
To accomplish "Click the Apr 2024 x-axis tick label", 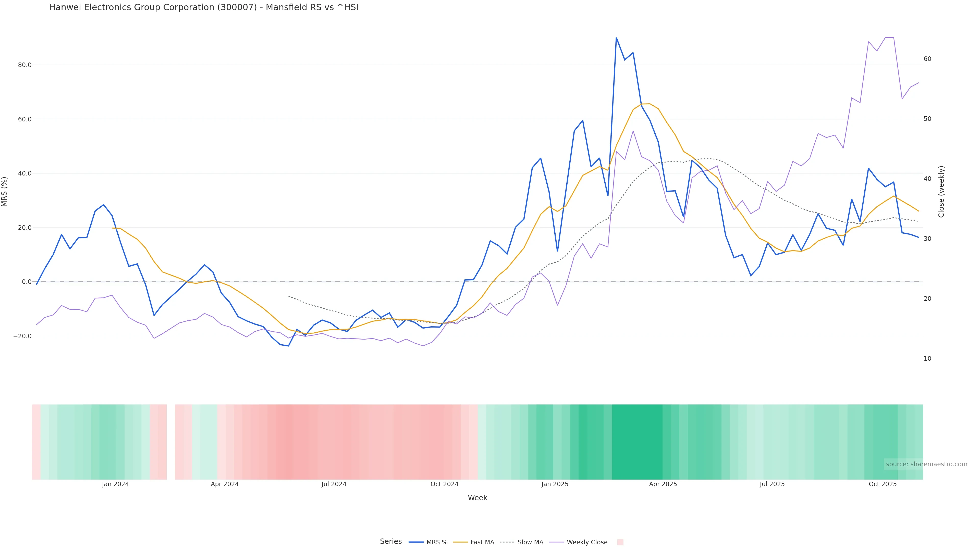I will tap(225, 484).
